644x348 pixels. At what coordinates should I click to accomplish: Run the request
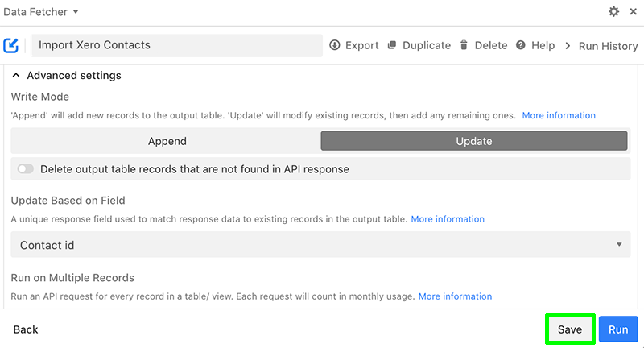pos(618,329)
